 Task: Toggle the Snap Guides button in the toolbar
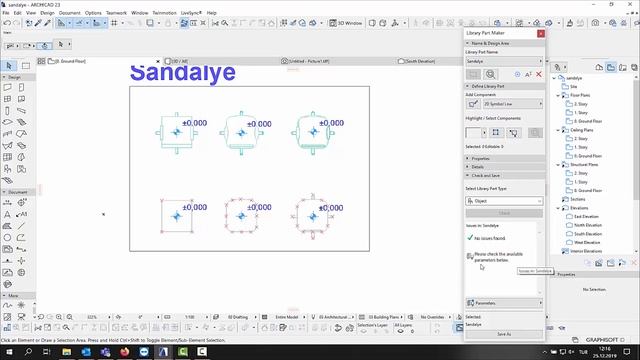coord(79,23)
